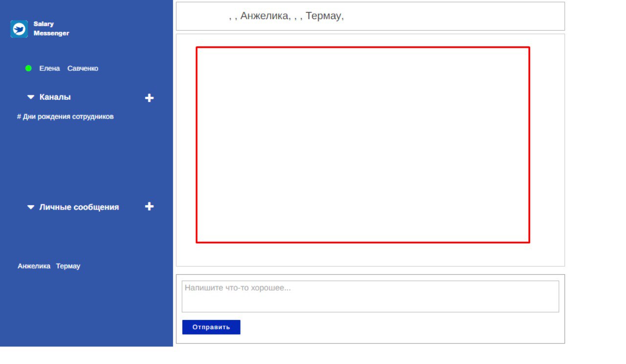This screenshot has height=364, width=626.
Task: Click inside the red-outlined message area
Action: pyautogui.click(x=363, y=145)
